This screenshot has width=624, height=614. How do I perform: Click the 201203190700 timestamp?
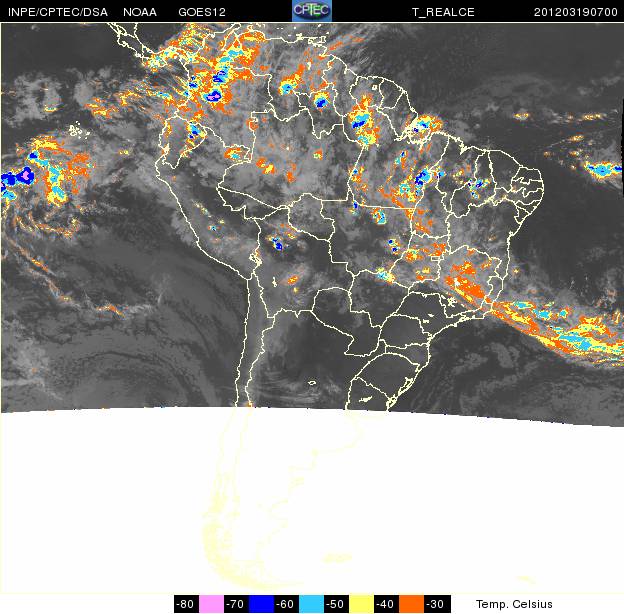(575, 12)
